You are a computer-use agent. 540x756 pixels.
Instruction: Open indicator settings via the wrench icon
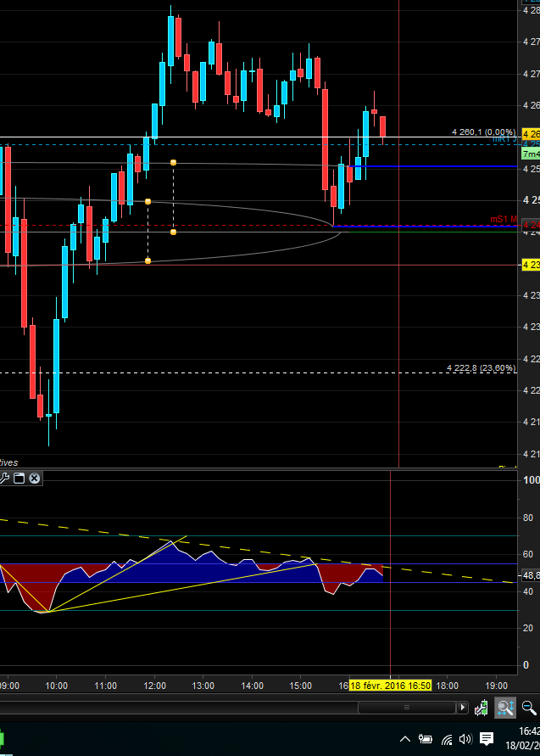[4, 479]
